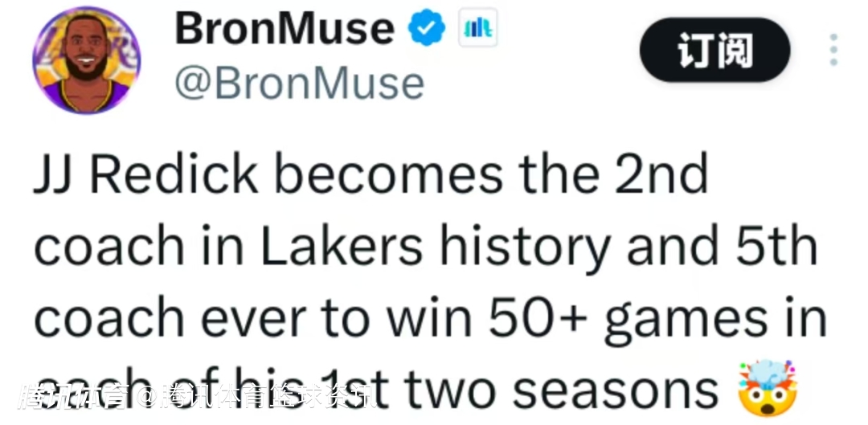
Task: Click the blue verified checkmark badge
Action: pos(427,31)
